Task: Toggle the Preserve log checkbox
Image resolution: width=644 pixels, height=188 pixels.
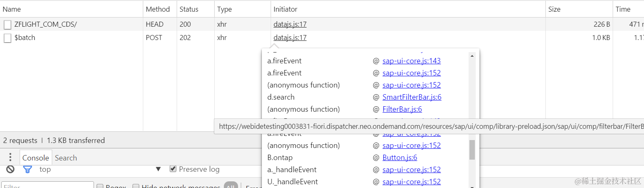Action: coord(173,169)
